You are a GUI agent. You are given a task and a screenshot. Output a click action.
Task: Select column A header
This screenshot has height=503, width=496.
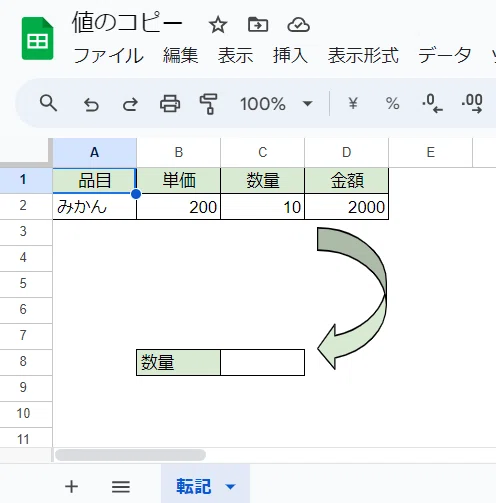(x=95, y=153)
